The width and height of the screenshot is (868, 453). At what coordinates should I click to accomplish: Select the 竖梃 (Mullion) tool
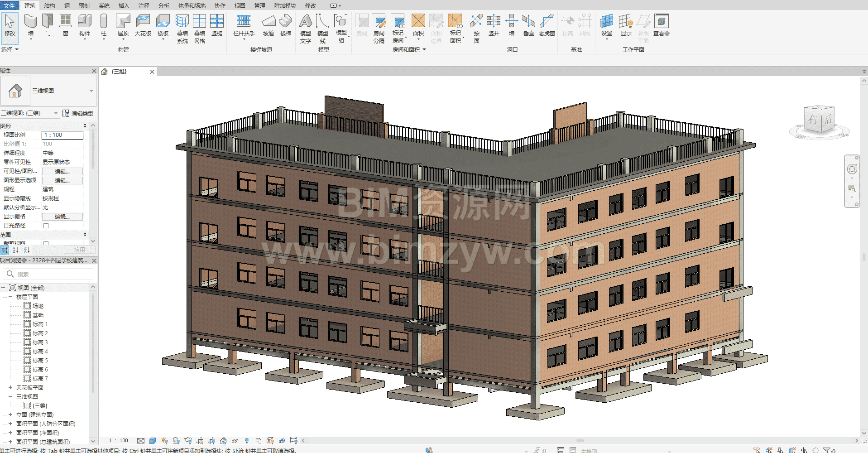[217, 25]
